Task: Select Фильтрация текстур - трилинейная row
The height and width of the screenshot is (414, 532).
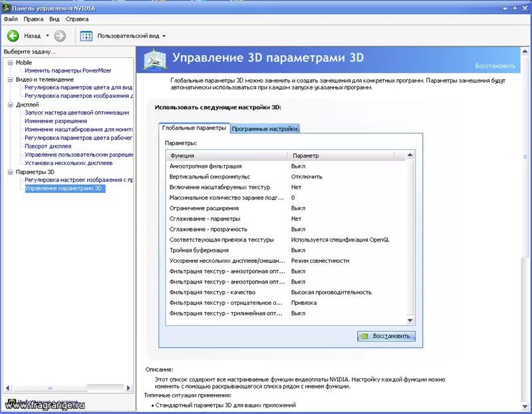Action: coord(286,313)
